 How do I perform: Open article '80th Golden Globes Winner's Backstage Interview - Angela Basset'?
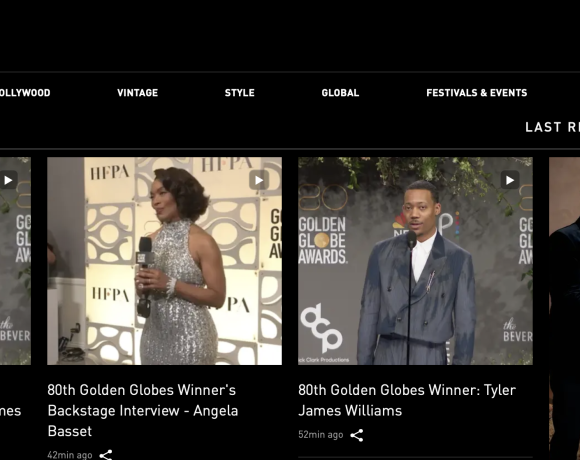143,410
